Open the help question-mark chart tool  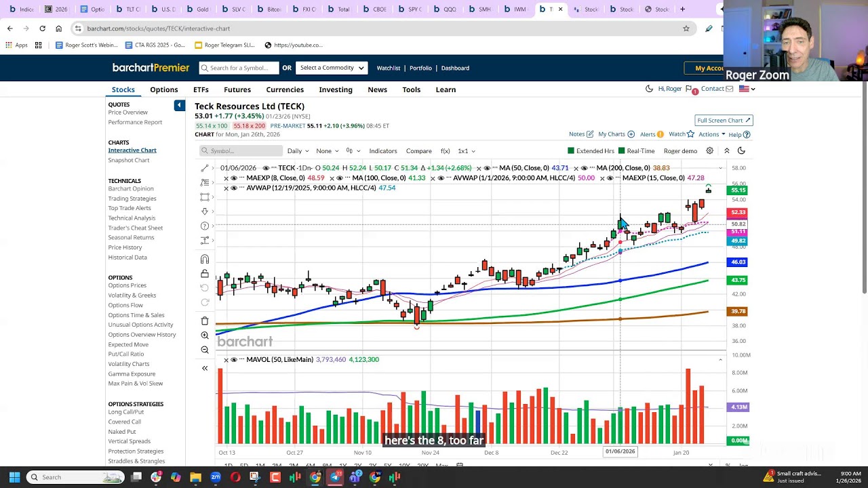click(x=205, y=226)
